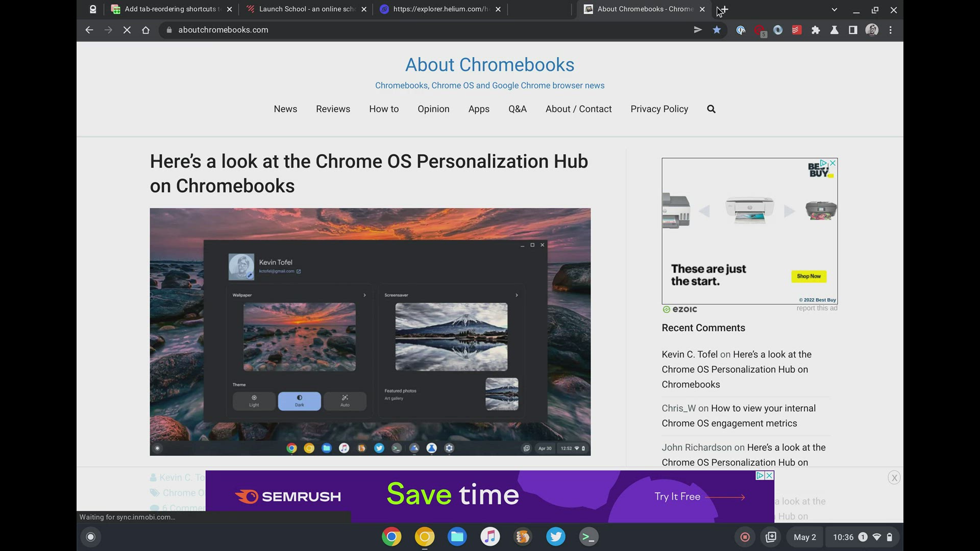
Task: Open the Chrome profile avatar menu
Action: click(x=872, y=30)
